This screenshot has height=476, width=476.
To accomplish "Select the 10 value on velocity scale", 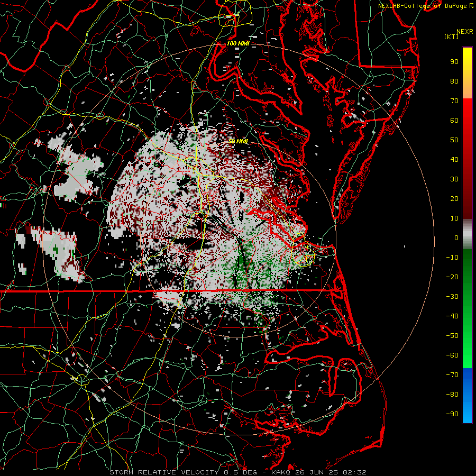I will pyautogui.click(x=454, y=218).
